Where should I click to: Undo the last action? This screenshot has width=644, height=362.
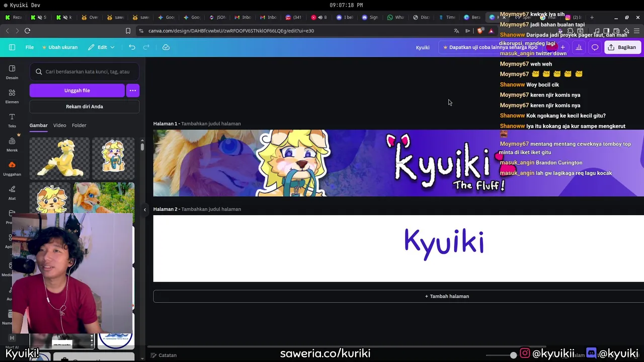coord(132,47)
